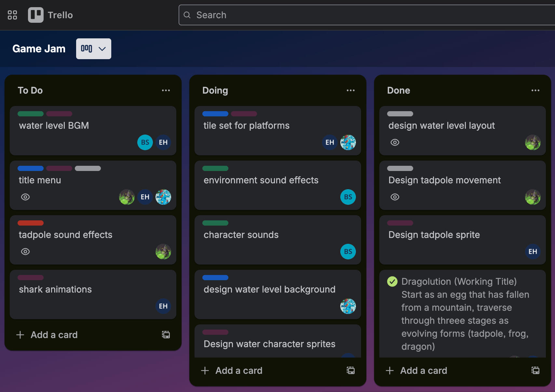Open To Do list actions menu
Screen dimensions: 555x392
point(166,90)
